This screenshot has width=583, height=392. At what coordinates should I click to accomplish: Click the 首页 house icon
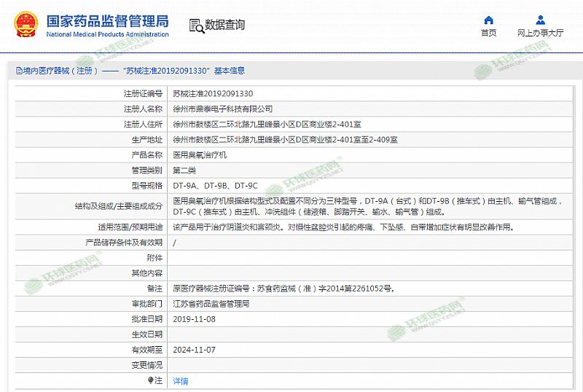point(489,20)
